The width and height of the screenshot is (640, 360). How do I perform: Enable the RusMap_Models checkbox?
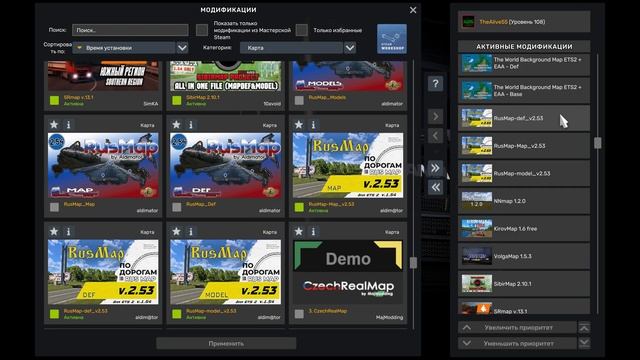pyautogui.click(x=299, y=100)
